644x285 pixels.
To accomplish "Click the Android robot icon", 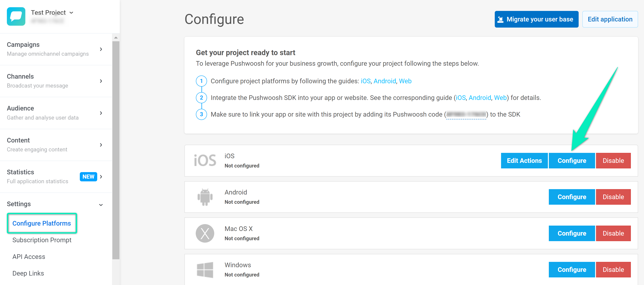I will [205, 197].
